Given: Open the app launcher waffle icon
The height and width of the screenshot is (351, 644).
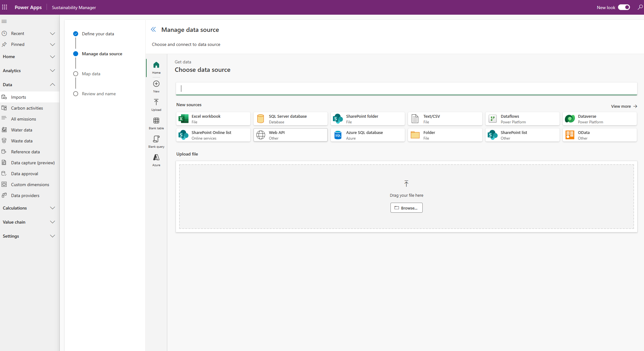Looking at the screenshot, I should pyautogui.click(x=5, y=7).
